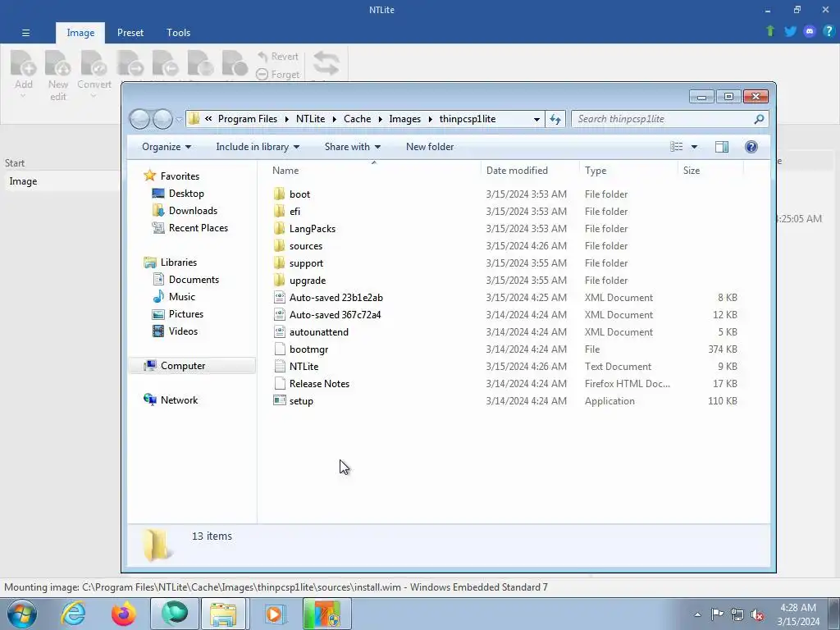Open NTLite help question mark icon
This screenshot has height=630, width=840.
pyautogui.click(x=829, y=31)
